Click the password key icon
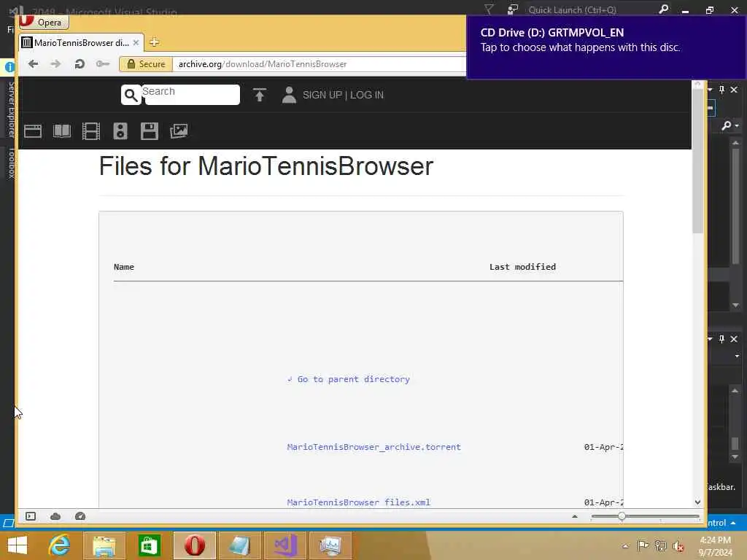Image resolution: width=747 pixels, height=560 pixels. click(x=102, y=64)
